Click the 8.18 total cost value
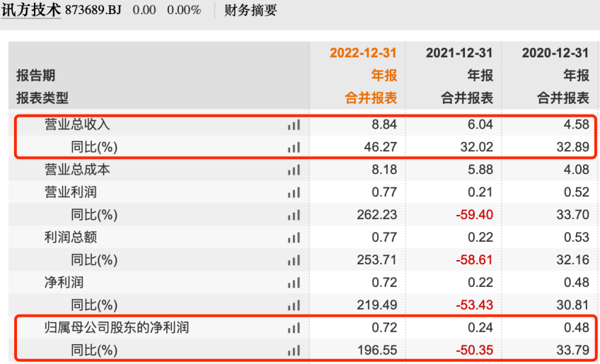600x364 pixels. point(384,170)
